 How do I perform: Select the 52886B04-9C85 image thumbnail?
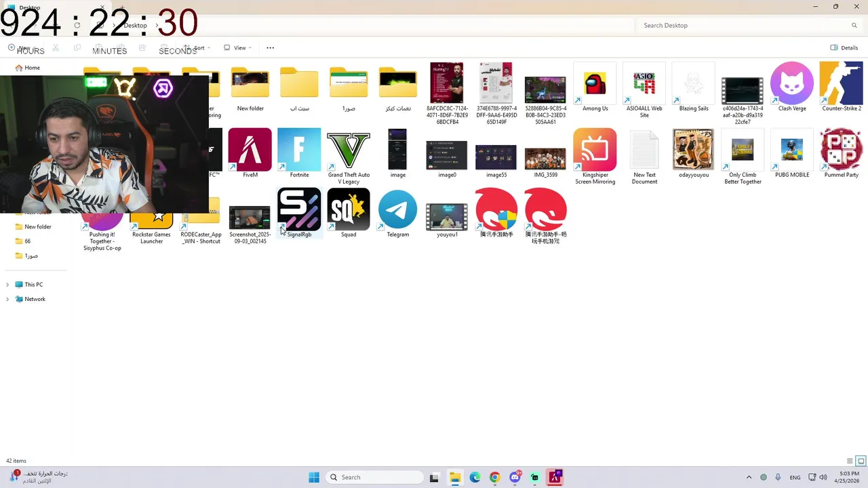pyautogui.click(x=545, y=90)
